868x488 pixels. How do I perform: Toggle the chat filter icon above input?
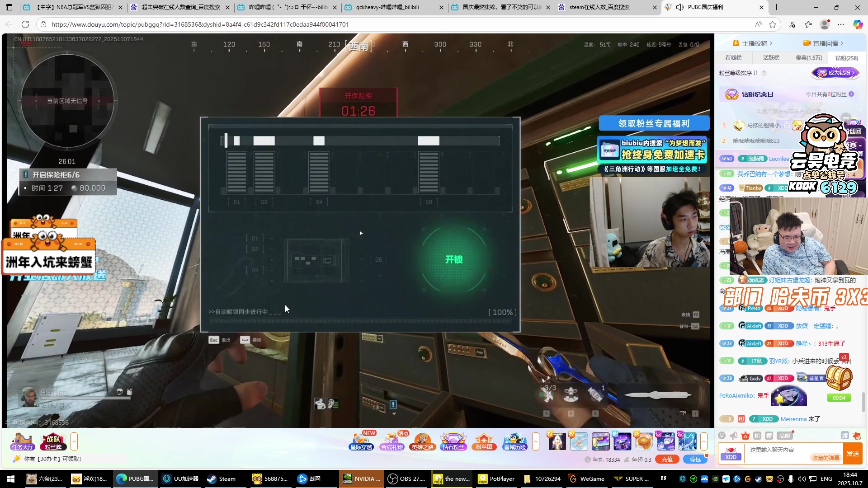[x=844, y=436]
